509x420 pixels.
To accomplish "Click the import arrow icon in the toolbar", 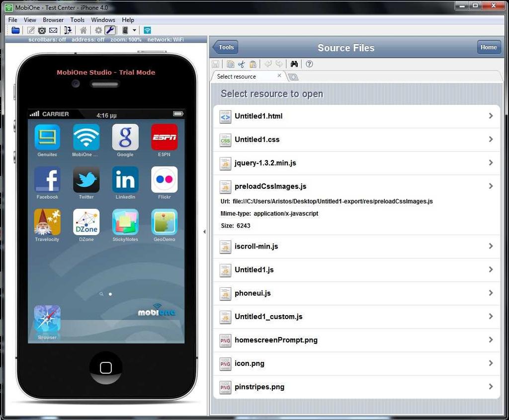I will 68,30.
